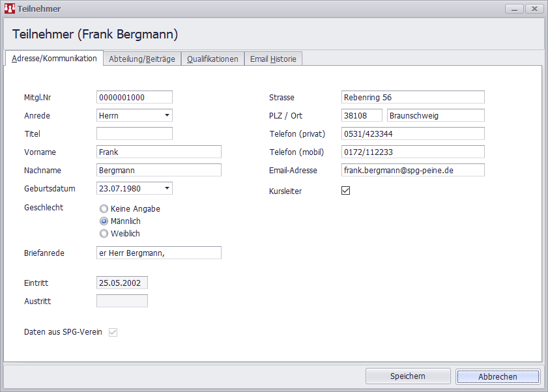Image resolution: width=548 pixels, height=392 pixels.
Task: Click the Teilnehmer app icon in title bar
Action: click(x=9, y=8)
